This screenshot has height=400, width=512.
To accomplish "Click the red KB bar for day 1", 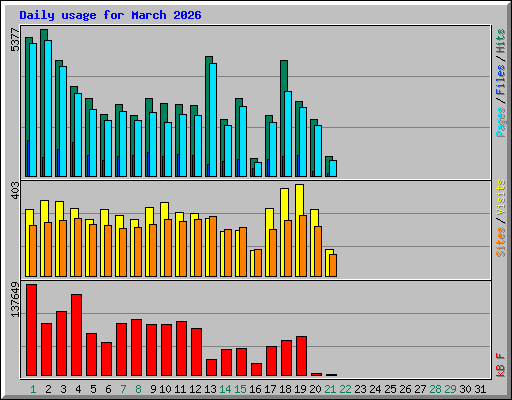I will coord(32,330).
